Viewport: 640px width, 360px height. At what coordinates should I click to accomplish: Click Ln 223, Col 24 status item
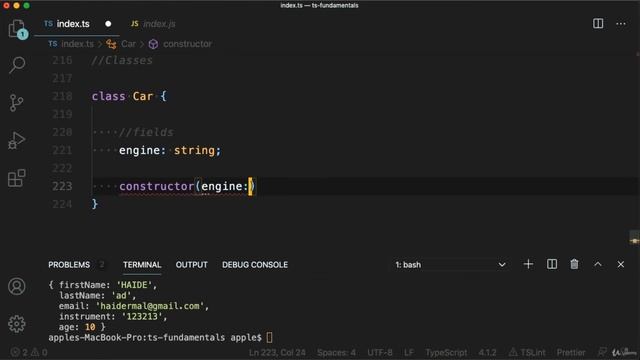pyautogui.click(x=277, y=352)
